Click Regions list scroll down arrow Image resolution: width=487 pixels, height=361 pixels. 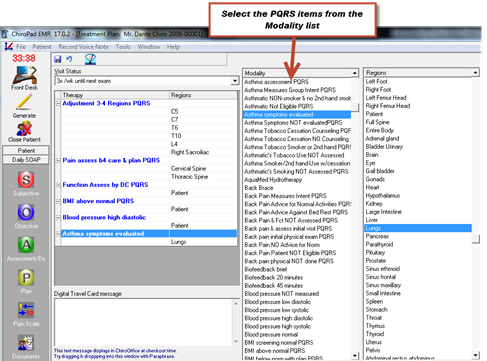[x=475, y=355]
